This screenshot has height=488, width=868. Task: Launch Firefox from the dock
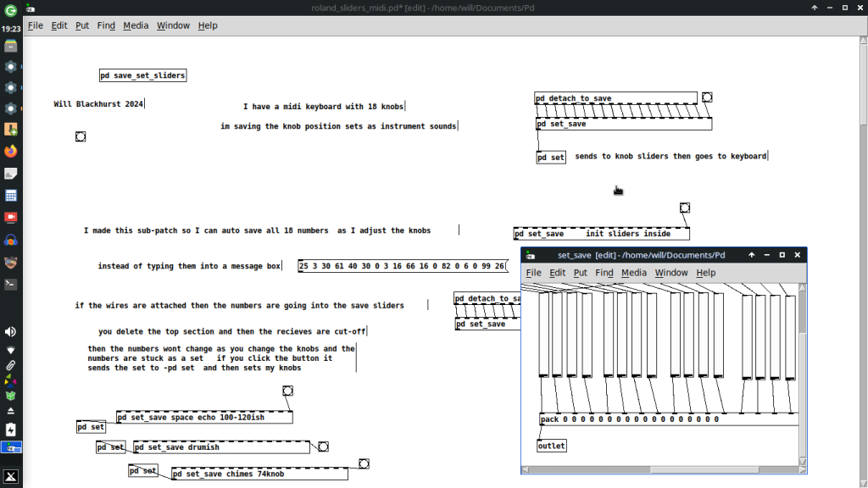coord(10,151)
